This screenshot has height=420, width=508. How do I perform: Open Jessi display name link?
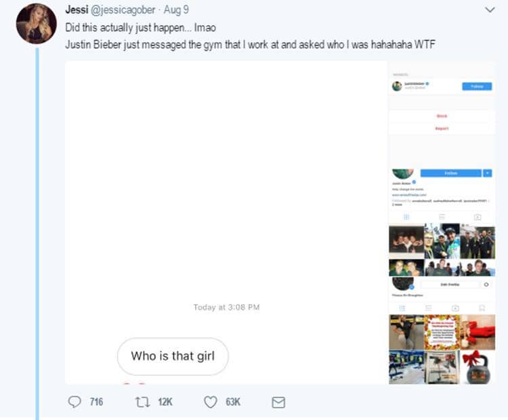click(x=75, y=10)
